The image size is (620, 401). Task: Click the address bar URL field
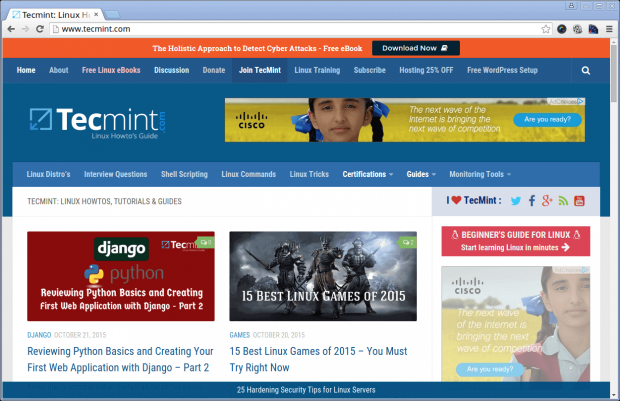click(297, 29)
